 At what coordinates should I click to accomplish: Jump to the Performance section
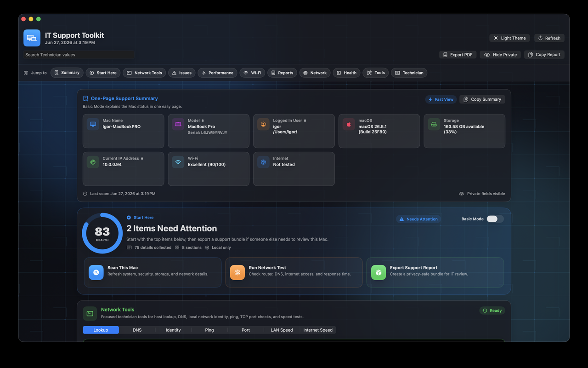click(218, 73)
